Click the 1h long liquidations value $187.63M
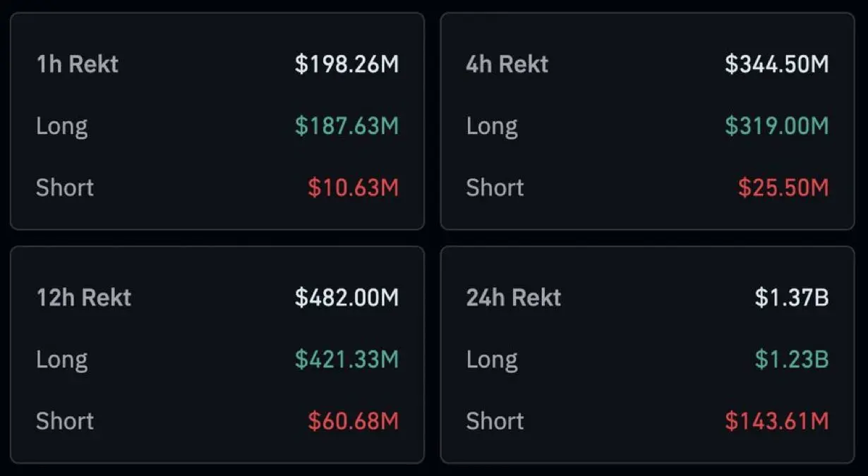Screen dimensions: 868x476 tap(346, 126)
